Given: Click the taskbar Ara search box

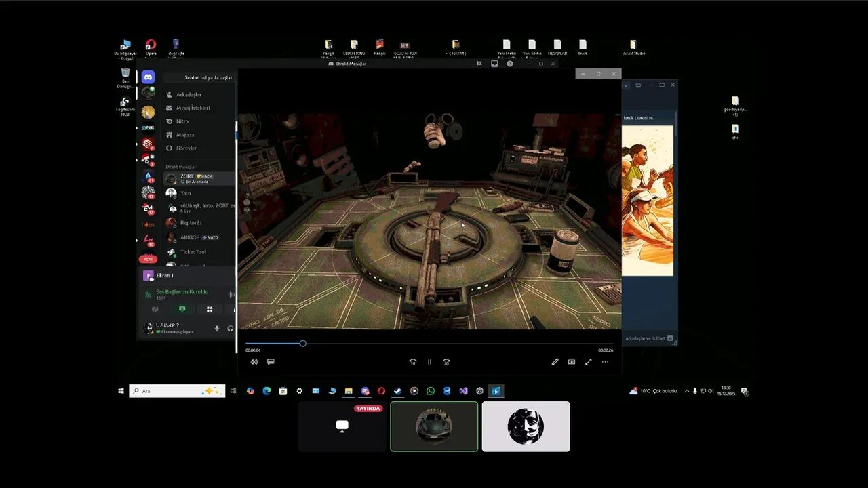Looking at the screenshot, I should click(x=177, y=391).
